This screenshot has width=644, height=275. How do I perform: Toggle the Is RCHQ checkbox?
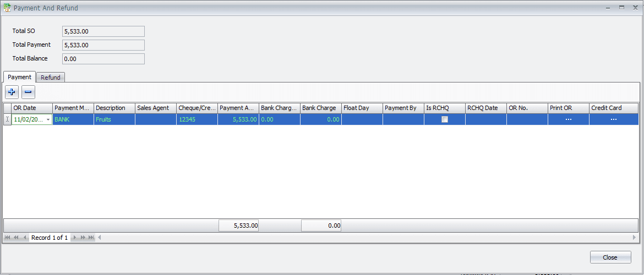coord(445,119)
